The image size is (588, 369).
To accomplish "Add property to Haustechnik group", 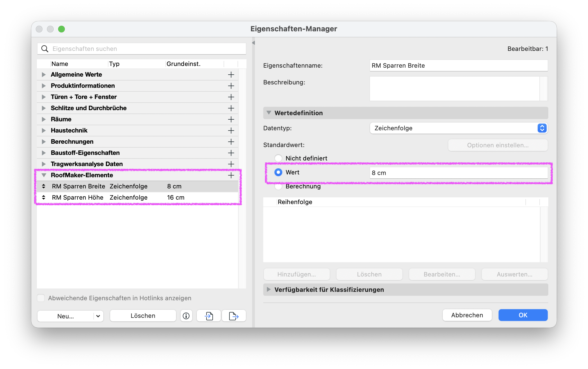I will [231, 131].
